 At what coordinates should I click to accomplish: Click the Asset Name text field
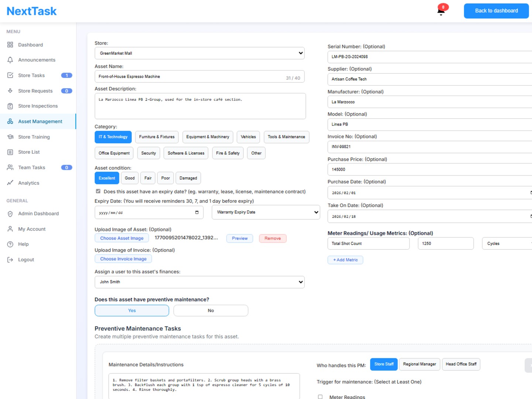[x=199, y=76]
